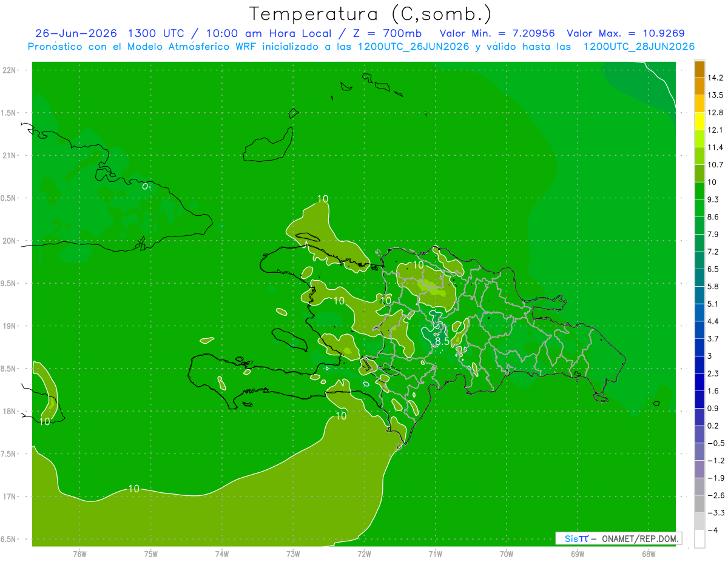Click the "SisTT – ONAMET/REP.DOM." credit label
The width and height of the screenshot is (728, 562).
point(619,538)
